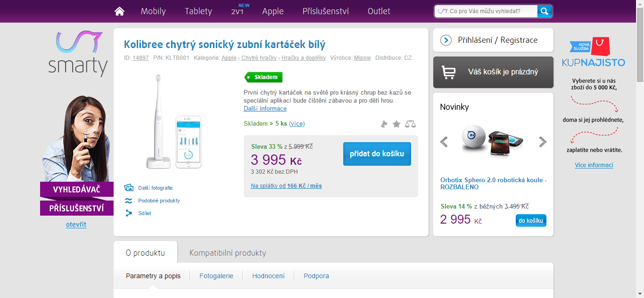Show previous item in Novinky carousel
644x298 pixels.
click(444, 142)
